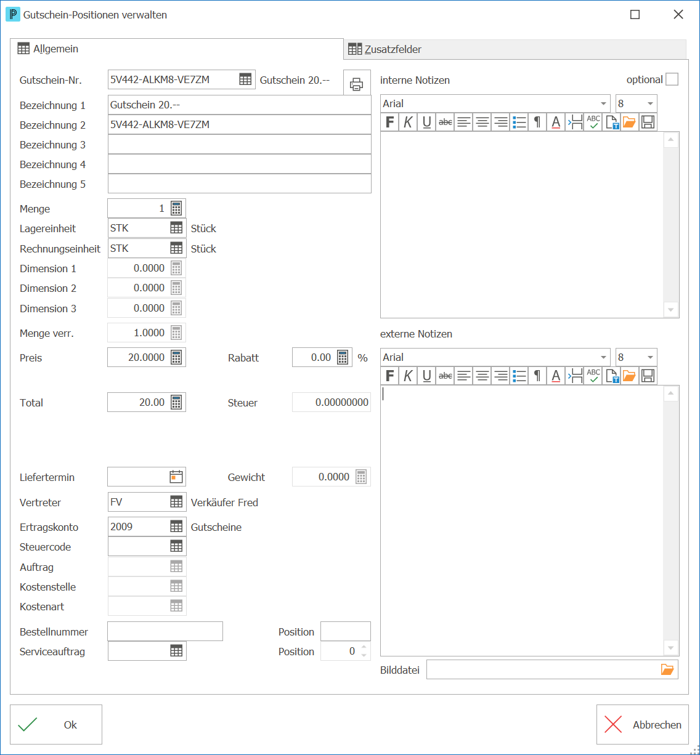Click the Abbrechen button
The height and width of the screenshot is (755, 700).
point(643,725)
